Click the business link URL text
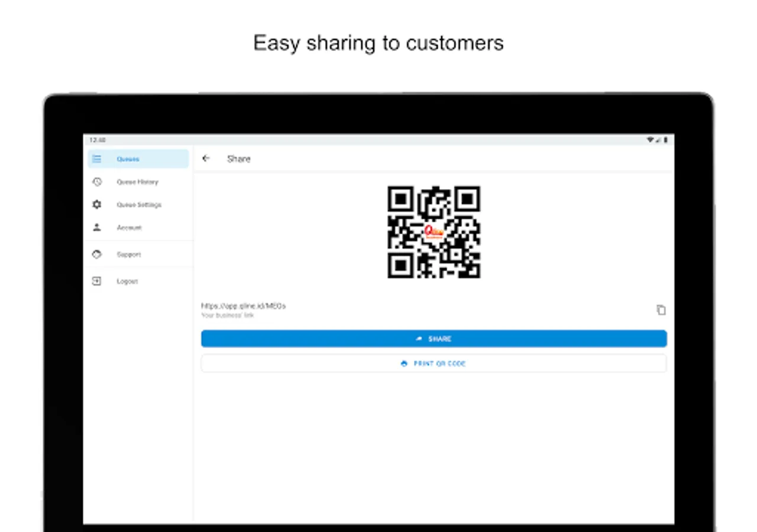The image size is (757, 532). point(244,306)
